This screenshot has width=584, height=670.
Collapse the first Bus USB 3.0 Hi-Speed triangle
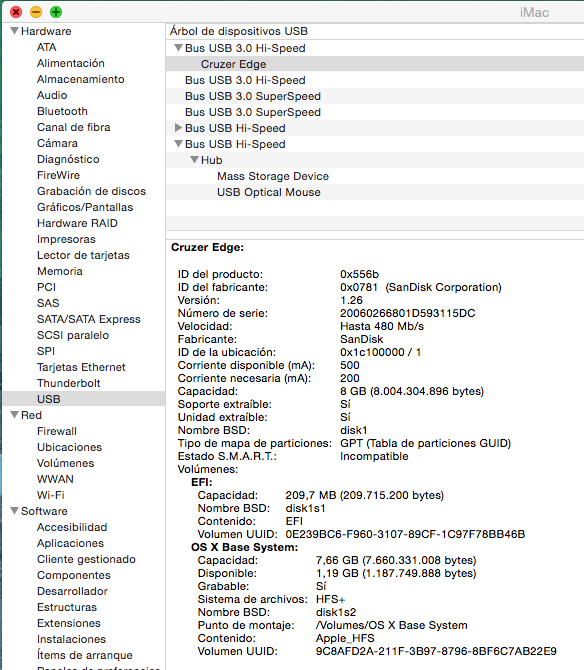(179, 48)
